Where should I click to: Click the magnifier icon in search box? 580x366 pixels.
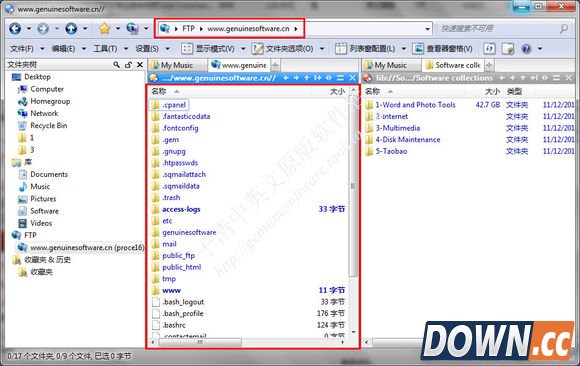pos(564,28)
